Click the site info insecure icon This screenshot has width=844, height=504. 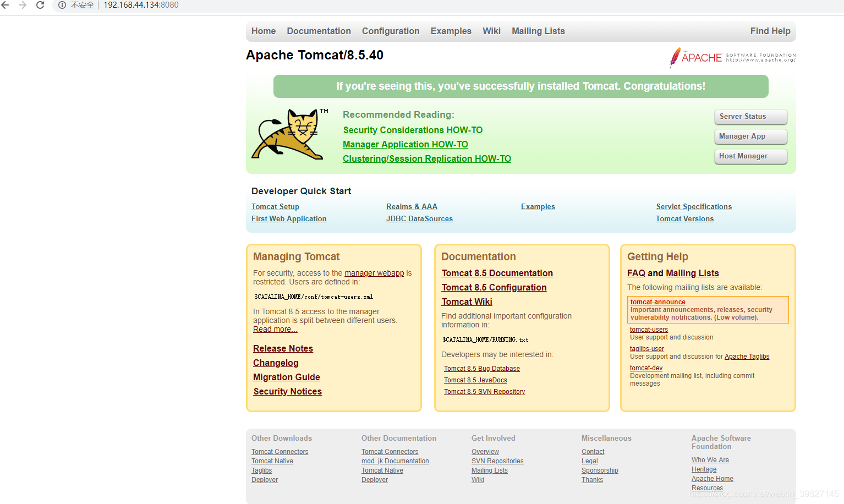tap(62, 5)
